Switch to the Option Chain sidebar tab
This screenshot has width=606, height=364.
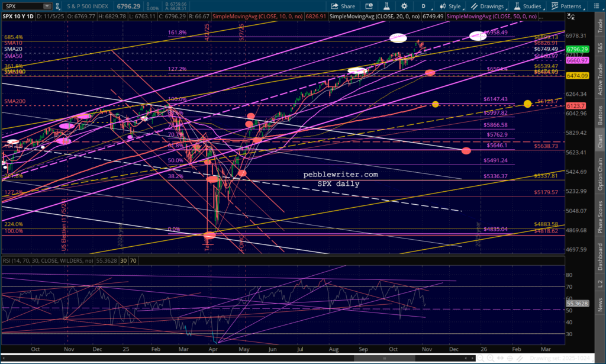point(599,173)
